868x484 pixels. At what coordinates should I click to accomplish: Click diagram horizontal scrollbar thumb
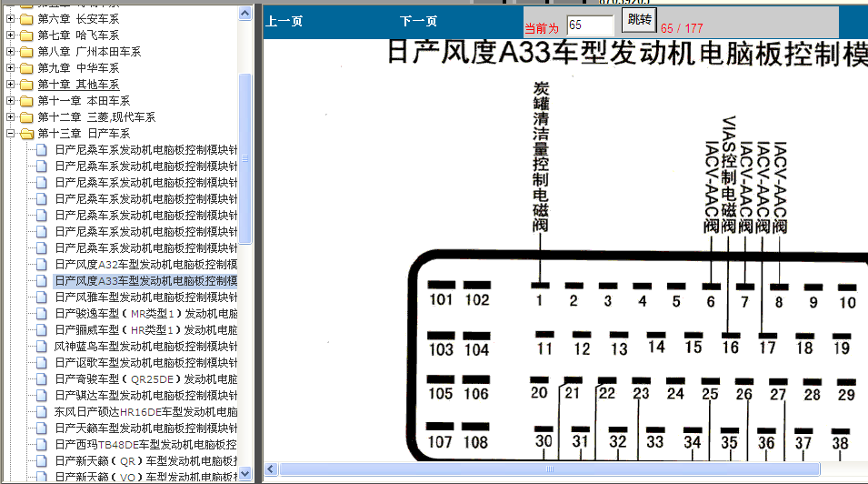pyautogui.click(x=550, y=469)
